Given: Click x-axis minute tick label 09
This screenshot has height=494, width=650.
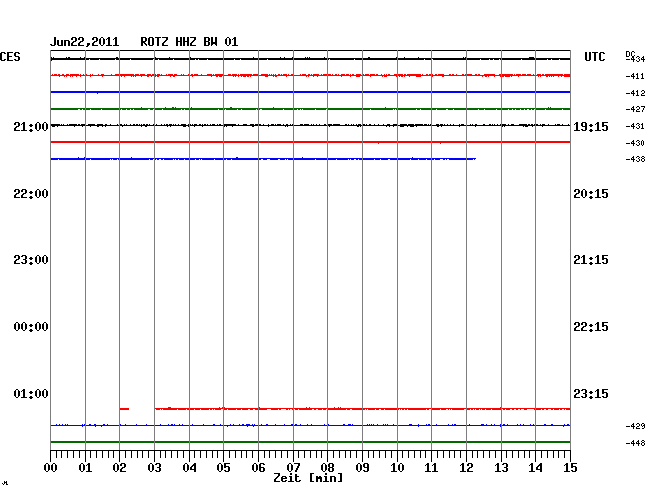Looking at the screenshot, I should [x=362, y=468].
